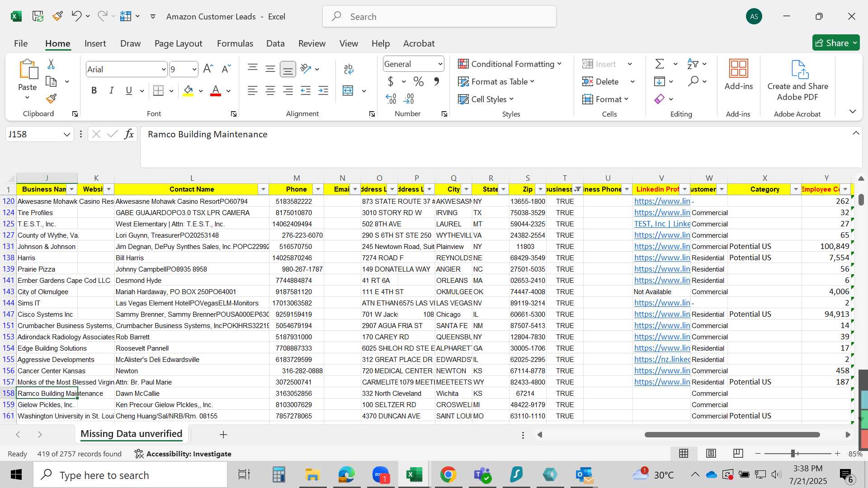Switch to Page Break Preview view
The image size is (868, 488).
pyautogui.click(x=738, y=453)
